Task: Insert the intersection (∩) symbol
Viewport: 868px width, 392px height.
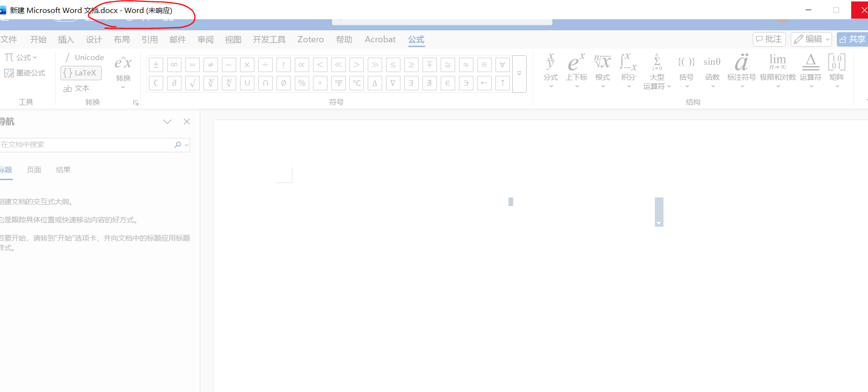Action: 265,83
